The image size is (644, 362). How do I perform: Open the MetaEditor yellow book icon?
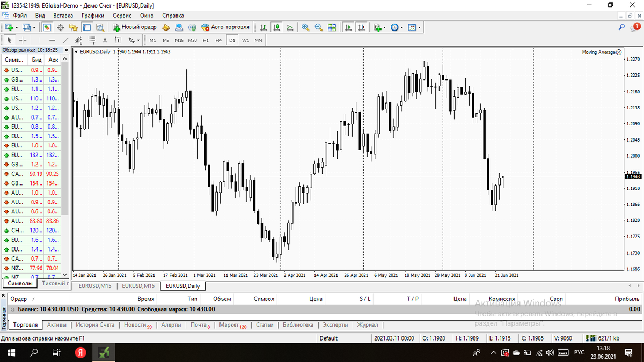coord(166,27)
